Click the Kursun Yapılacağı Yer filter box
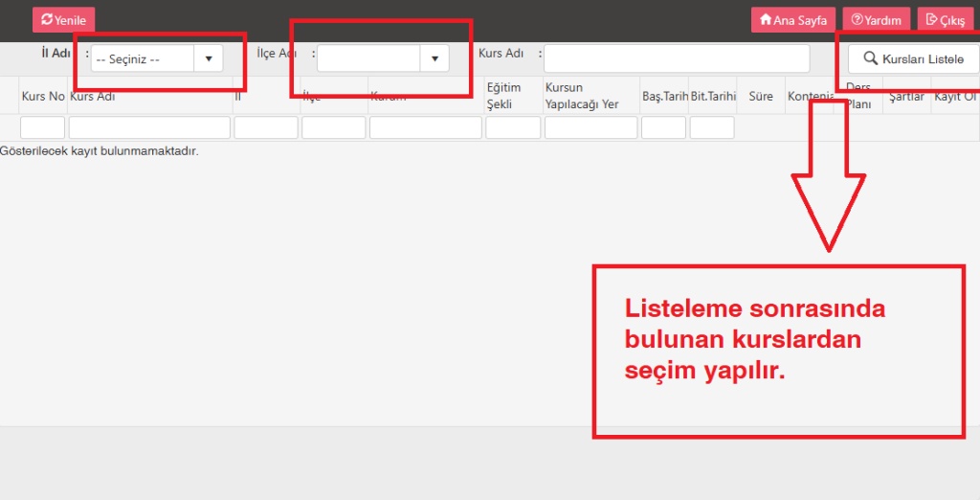This screenshot has width=980, height=500. click(590, 127)
